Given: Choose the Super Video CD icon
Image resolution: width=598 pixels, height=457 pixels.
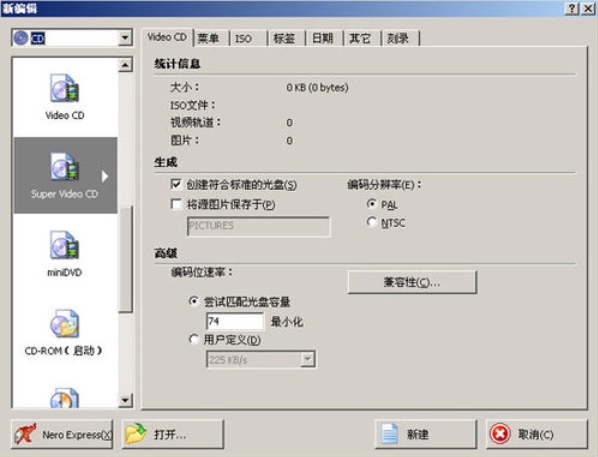Looking at the screenshot, I should click(64, 167).
